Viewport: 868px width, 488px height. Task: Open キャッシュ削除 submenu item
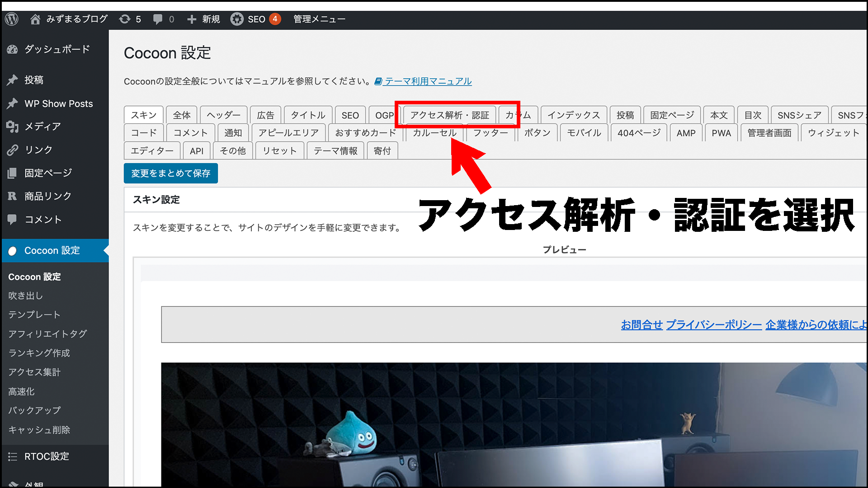(39, 430)
